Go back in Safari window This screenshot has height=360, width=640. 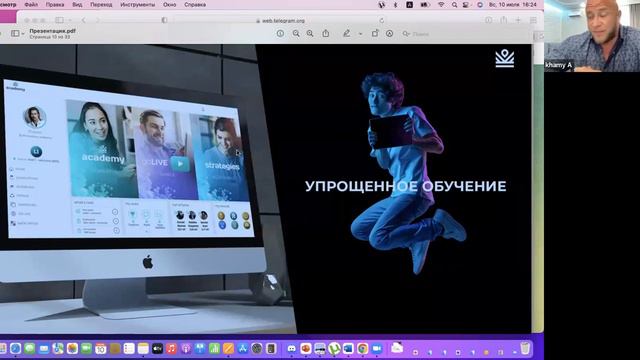point(84,20)
